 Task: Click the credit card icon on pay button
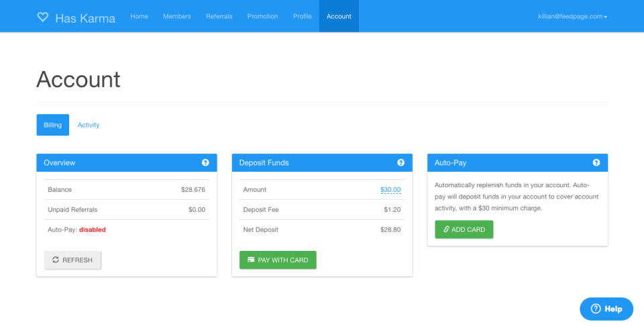tap(251, 260)
